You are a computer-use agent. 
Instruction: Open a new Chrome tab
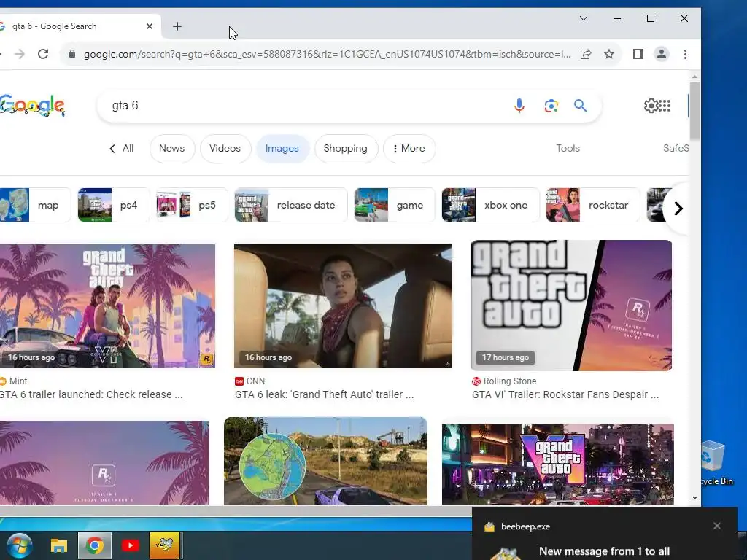pyautogui.click(x=177, y=26)
